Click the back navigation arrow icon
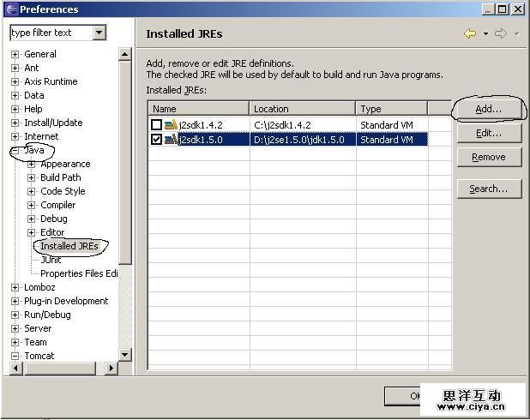The width and height of the screenshot is (530, 420). click(x=469, y=33)
